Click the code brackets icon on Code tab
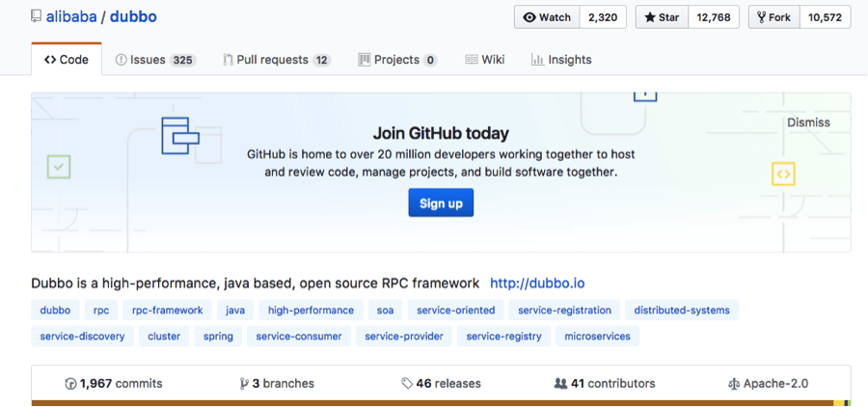868x407 pixels. point(50,60)
